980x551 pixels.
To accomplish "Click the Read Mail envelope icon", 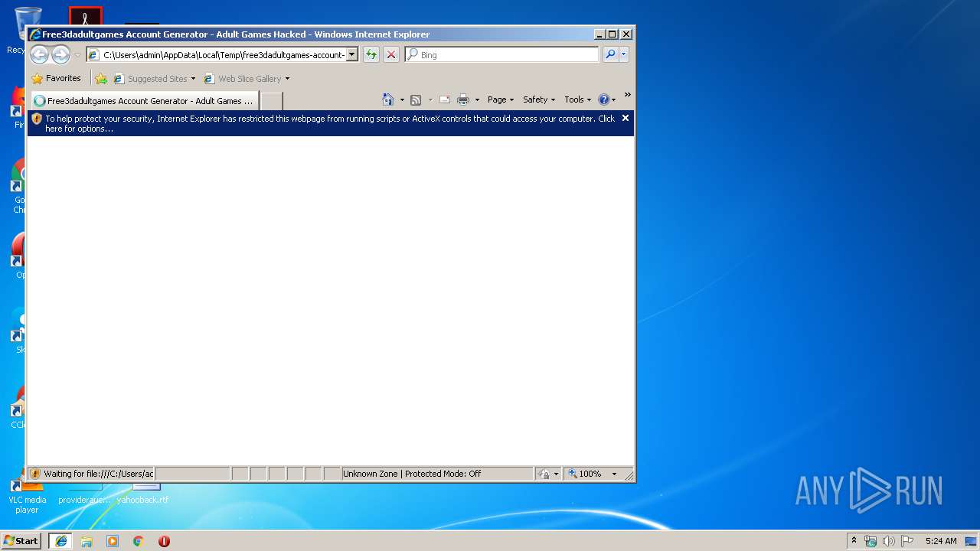I will click(x=444, y=99).
